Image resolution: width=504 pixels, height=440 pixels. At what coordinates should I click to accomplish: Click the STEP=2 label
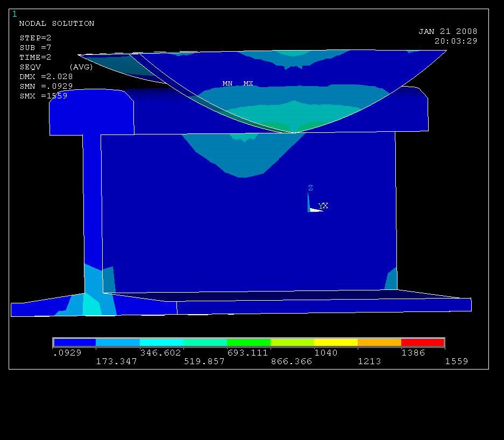(x=36, y=38)
